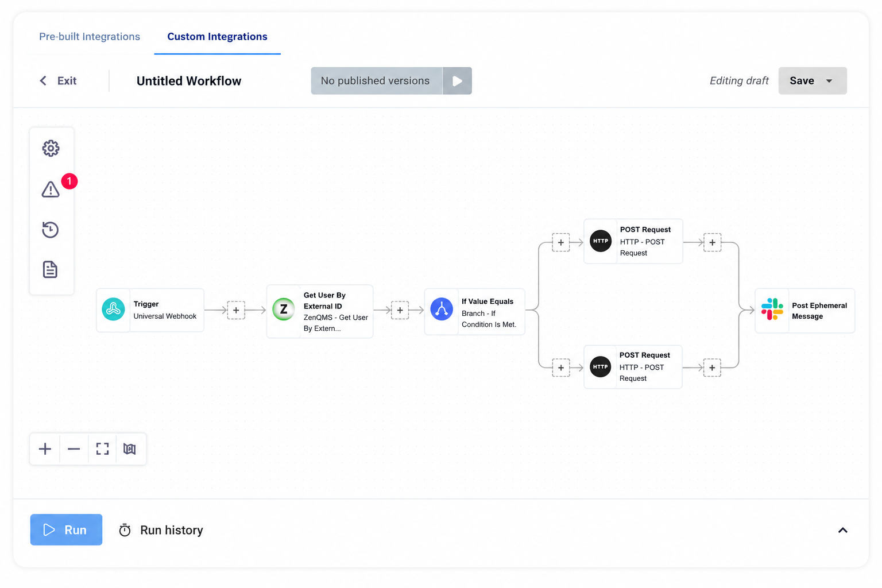Click the Editing draft status text
Screen dimensions: 882x588
(x=739, y=81)
